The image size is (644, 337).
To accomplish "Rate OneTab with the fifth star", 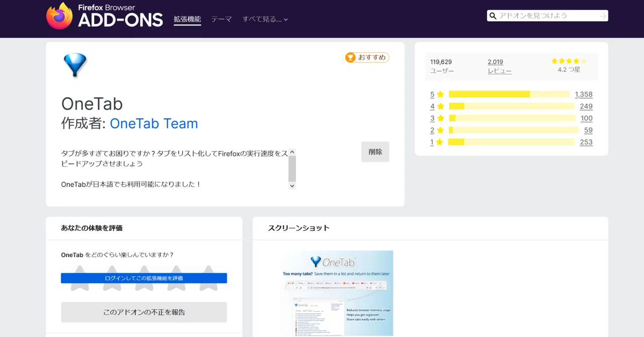I will pos(208,278).
